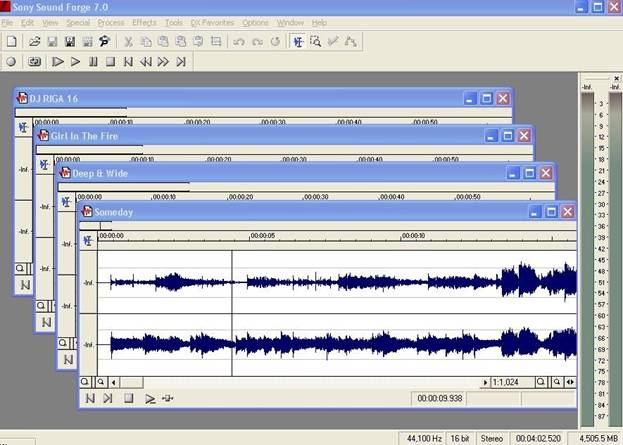
Task: Select the Deep & Wide window title bar
Action: tap(306, 173)
